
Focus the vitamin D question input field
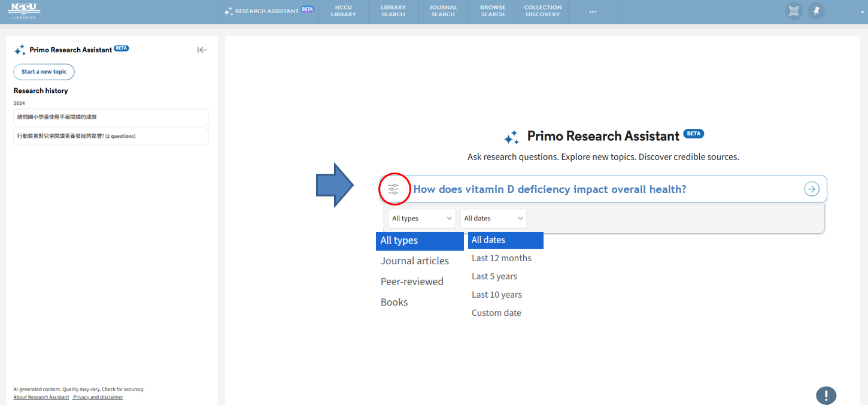(605, 189)
